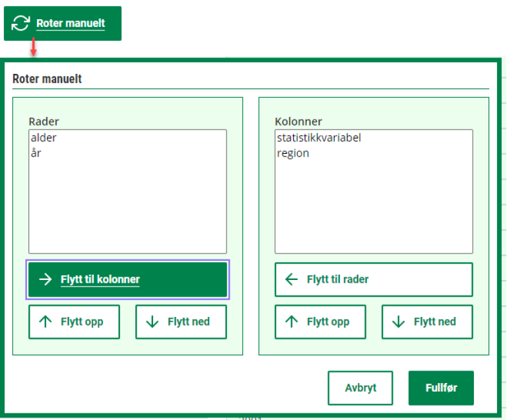Image resolution: width=507 pixels, height=420 pixels.
Task: Cancel the dialog with Avbryt
Action: coord(360,388)
